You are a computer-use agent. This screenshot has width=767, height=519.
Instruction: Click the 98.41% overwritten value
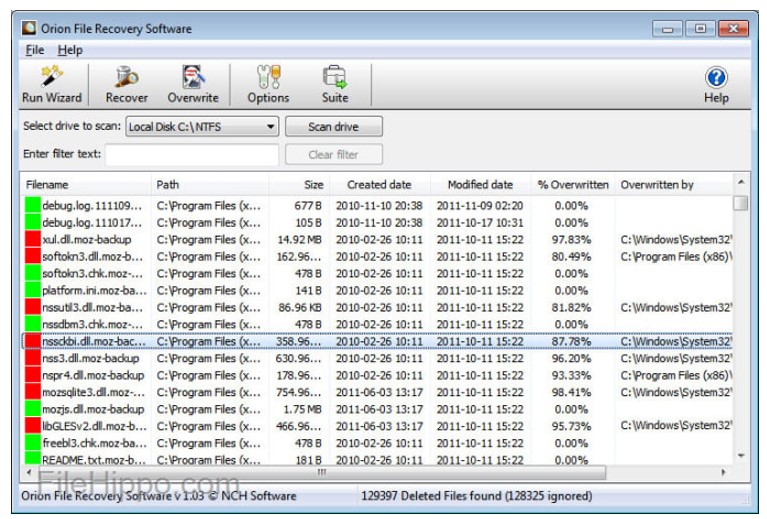(571, 392)
